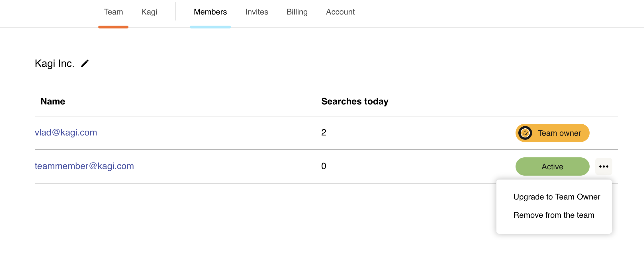Open the Invites tab
Screen dimensions: 644x255
click(x=257, y=12)
